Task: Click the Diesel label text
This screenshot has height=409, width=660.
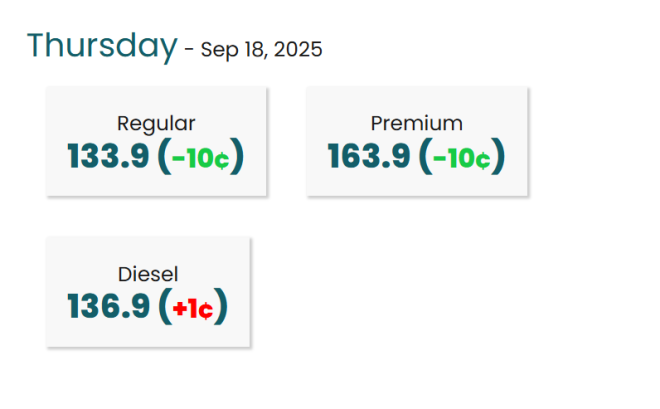Action: click(148, 274)
